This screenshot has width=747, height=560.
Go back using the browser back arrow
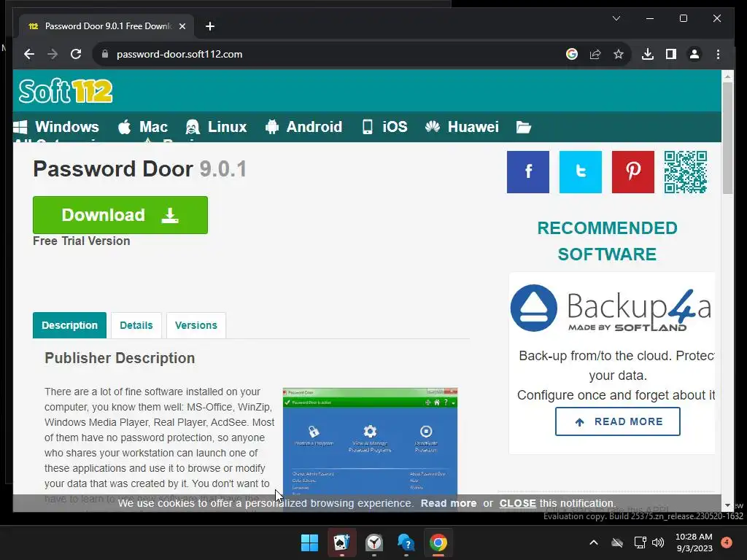29,54
